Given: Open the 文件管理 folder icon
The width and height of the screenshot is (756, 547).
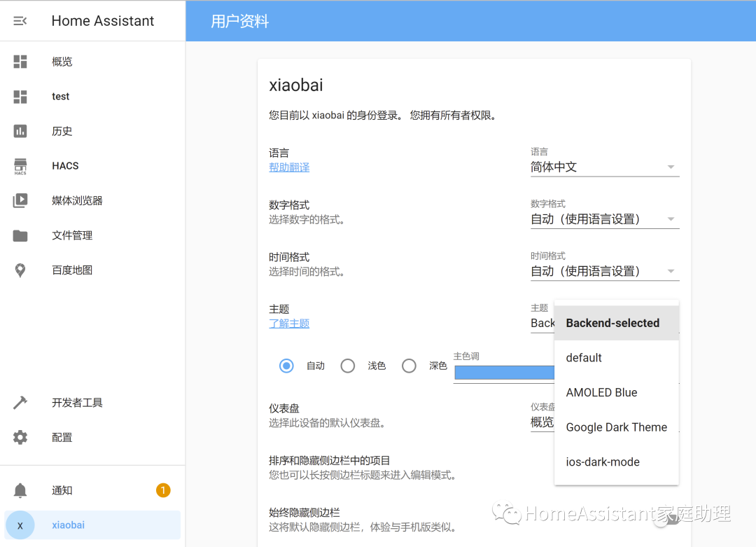Looking at the screenshot, I should [x=20, y=235].
